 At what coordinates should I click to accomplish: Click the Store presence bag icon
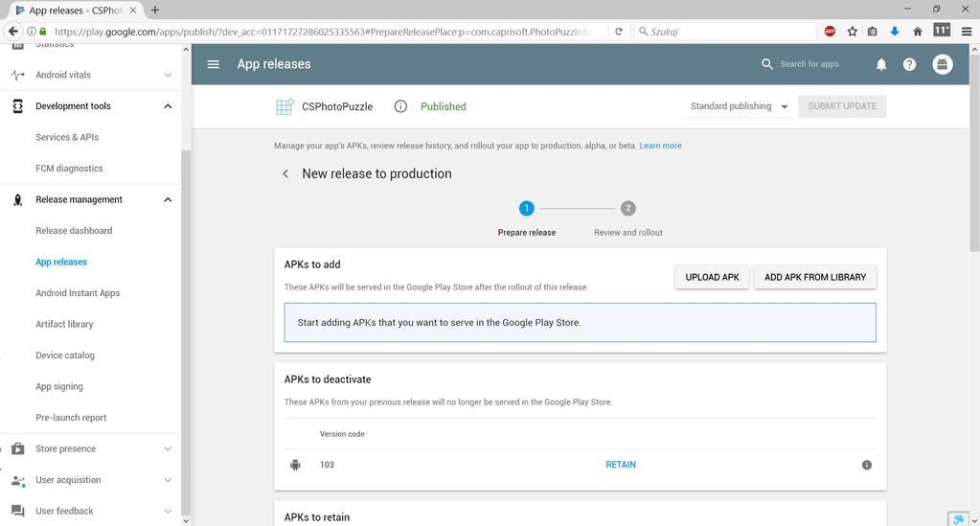pyautogui.click(x=17, y=448)
